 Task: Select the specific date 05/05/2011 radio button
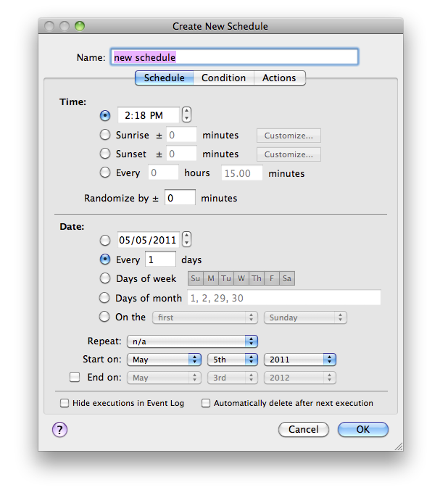point(105,240)
